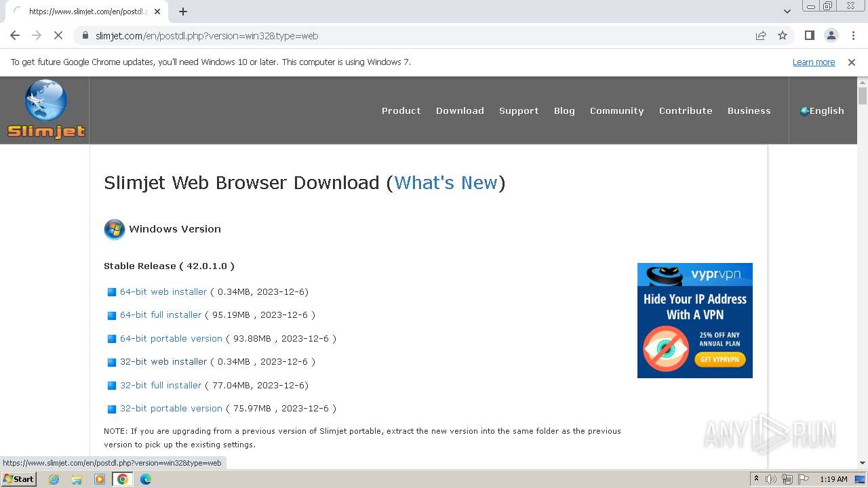Click the Start button
The height and width of the screenshot is (488, 868).
coord(19,479)
